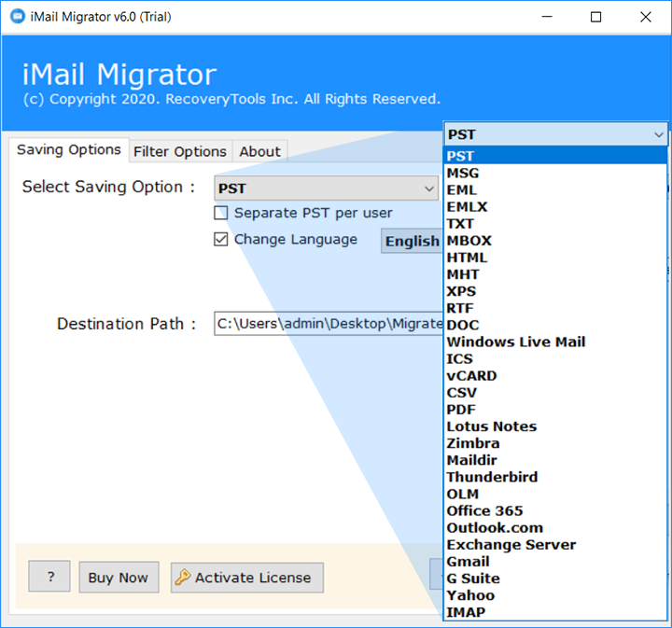This screenshot has width=672, height=628.
Task: Click the question mark help button
Action: pyautogui.click(x=49, y=577)
